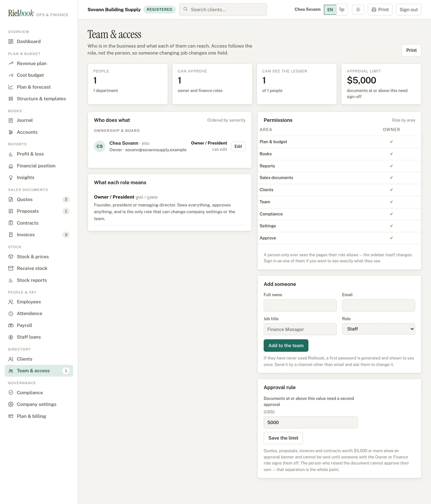431x504 pixels.
Task: Click the Email input field
Action: click(378, 305)
